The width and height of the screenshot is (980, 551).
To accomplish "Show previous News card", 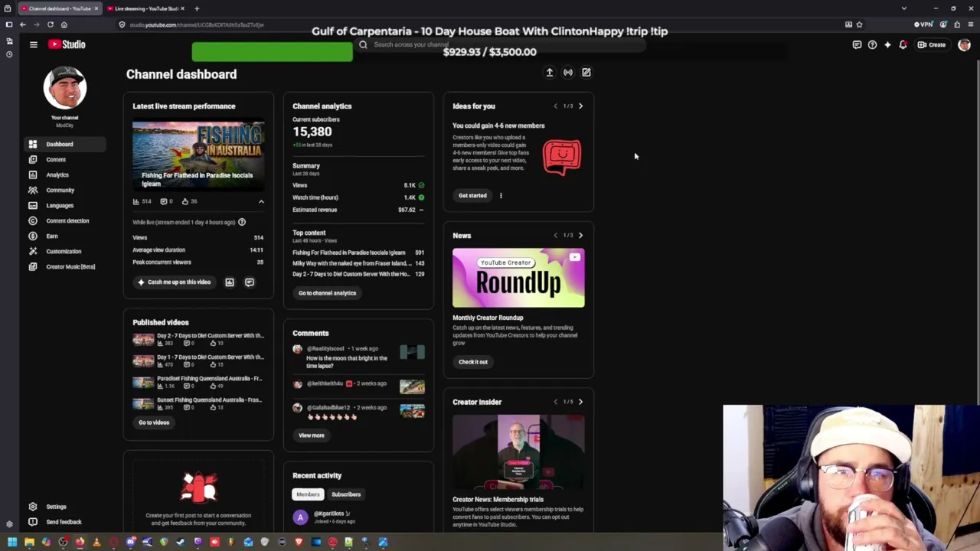I will click(556, 236).
